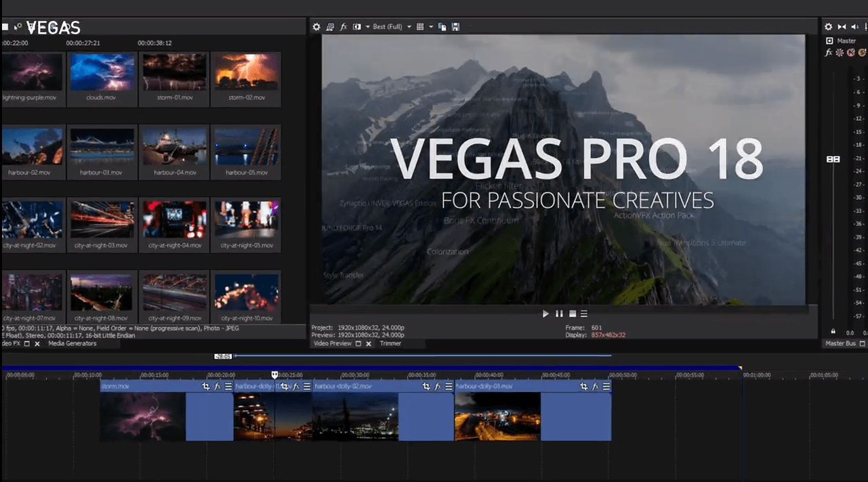The width and height of the screenshot is (868, 482).
Task: Toggle the Master fader channel lock
Action: (x=833, y=332)
